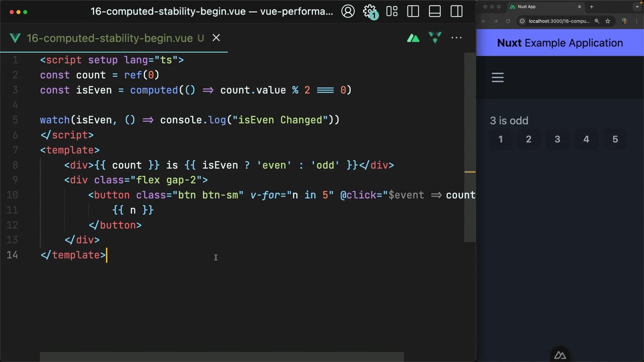The height and width of the screenshot is (362, 644).
Task: Click the localhost address bar
Action: 559,21
